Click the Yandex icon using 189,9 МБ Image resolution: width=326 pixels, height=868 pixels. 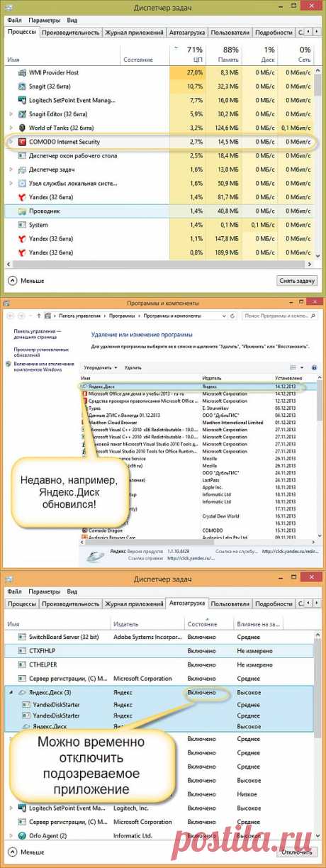(x=22, y=252)
